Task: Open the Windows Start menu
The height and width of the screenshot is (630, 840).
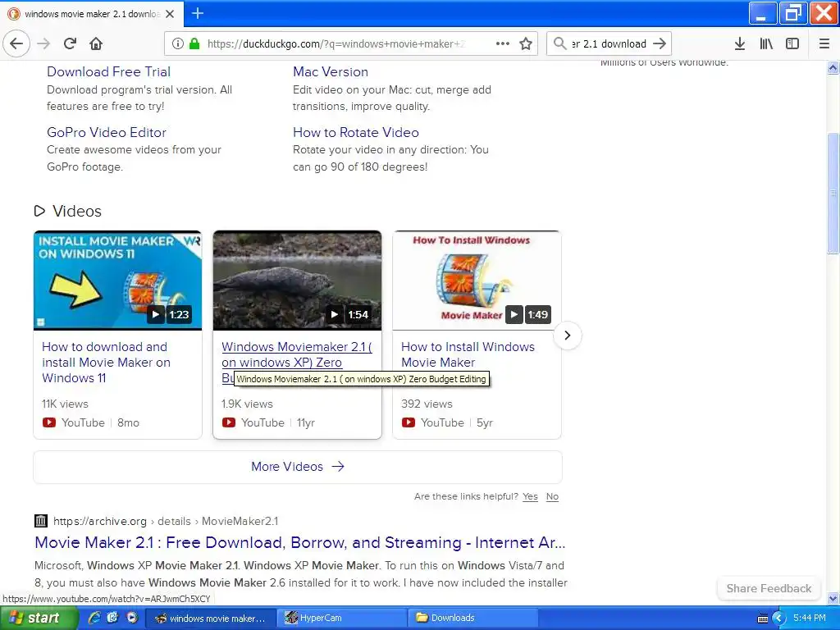Action: [x=38, y=618]
